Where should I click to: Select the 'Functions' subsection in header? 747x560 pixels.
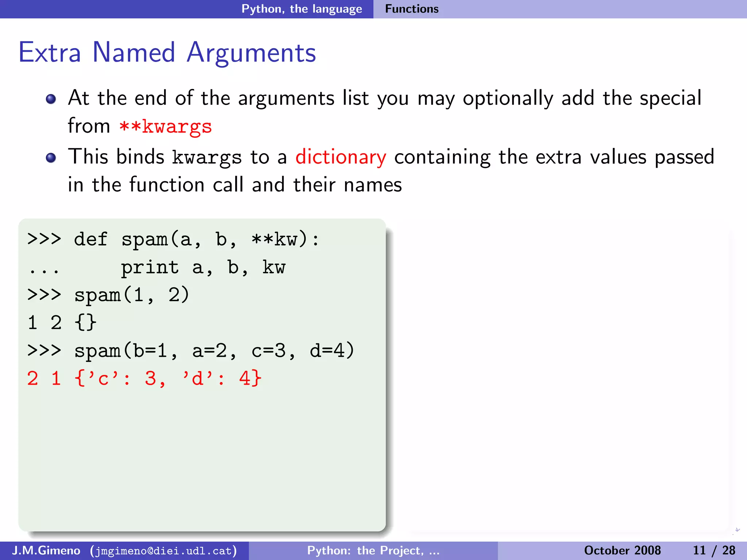tap(412, 9)
